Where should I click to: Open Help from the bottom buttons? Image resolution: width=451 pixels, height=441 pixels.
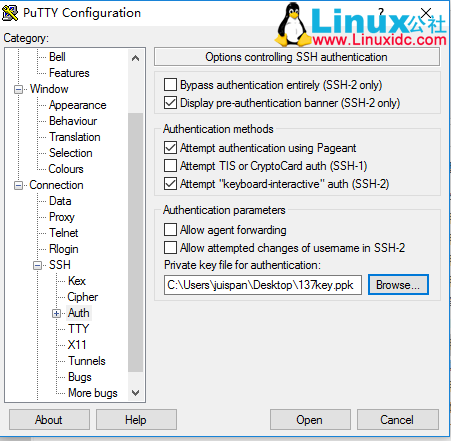[136, 420]
